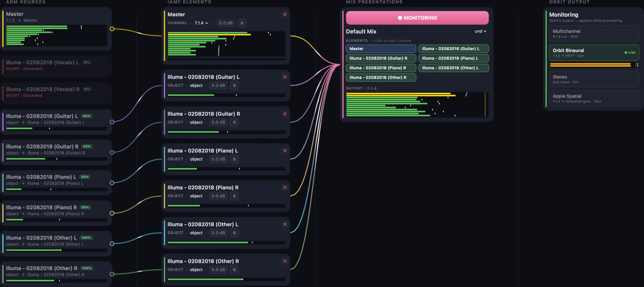
Task: Adjust Piano L element 0.0 dB gain
Action: 218,159
